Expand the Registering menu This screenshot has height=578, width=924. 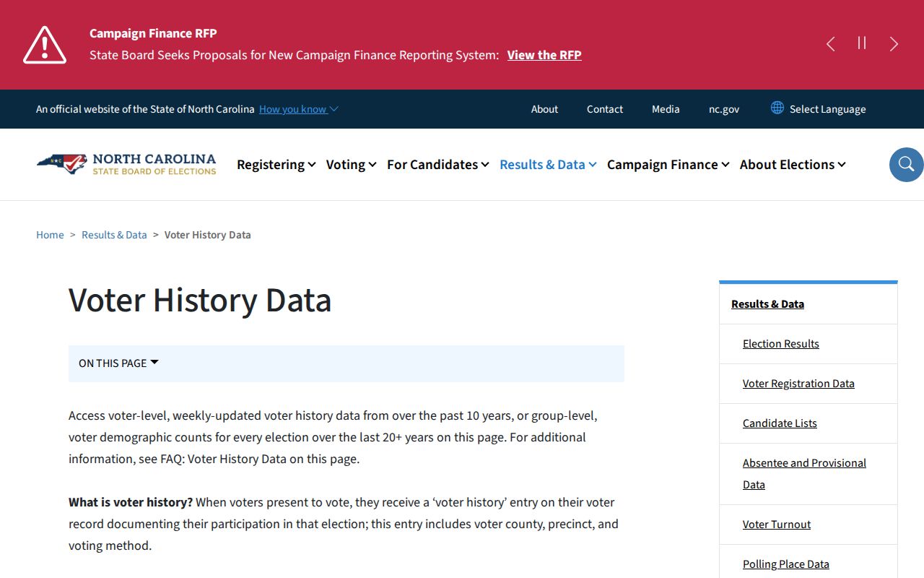(x=276, y=165)
